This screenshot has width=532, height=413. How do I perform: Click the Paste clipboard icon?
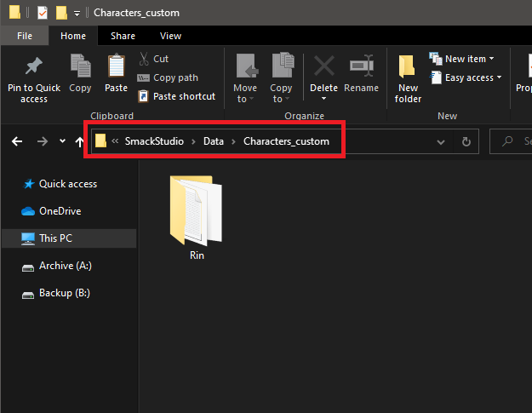(x=116, y=66)
